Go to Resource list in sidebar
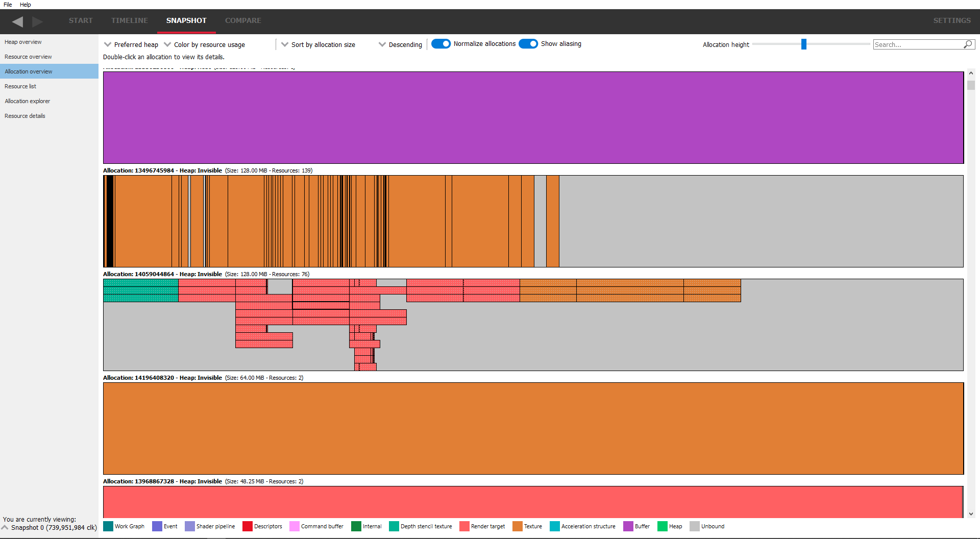This screenshot has width=980, height=539. tap(20, 86)
